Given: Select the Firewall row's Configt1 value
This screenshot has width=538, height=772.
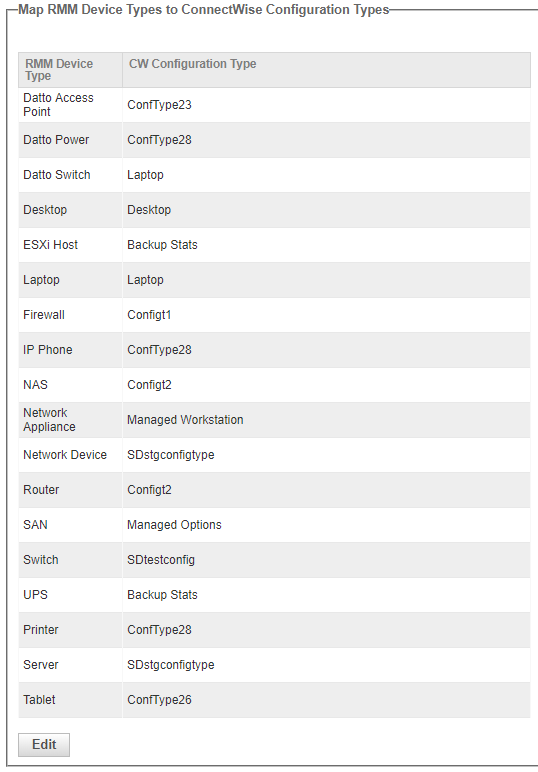Looking at the screenshot, I should 149,315.
